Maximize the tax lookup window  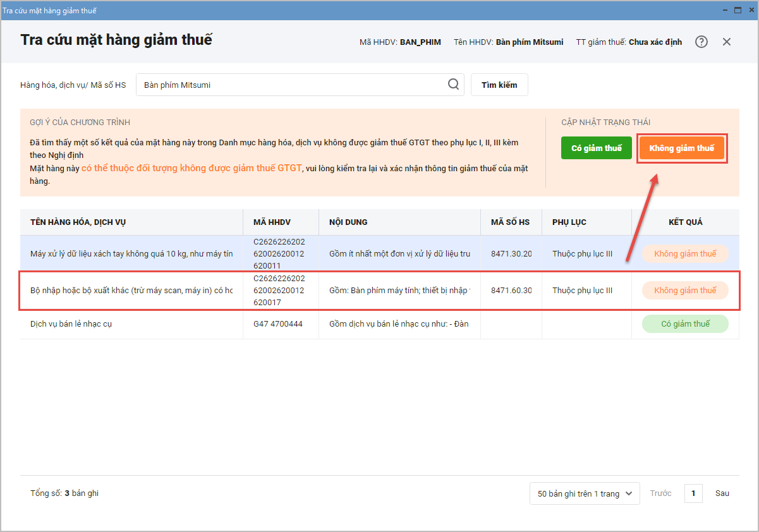point(737,11)
